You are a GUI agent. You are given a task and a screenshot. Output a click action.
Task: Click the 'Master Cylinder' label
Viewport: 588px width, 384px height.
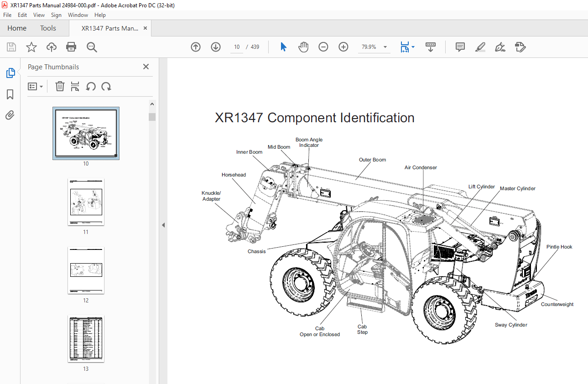coord(518,188)
